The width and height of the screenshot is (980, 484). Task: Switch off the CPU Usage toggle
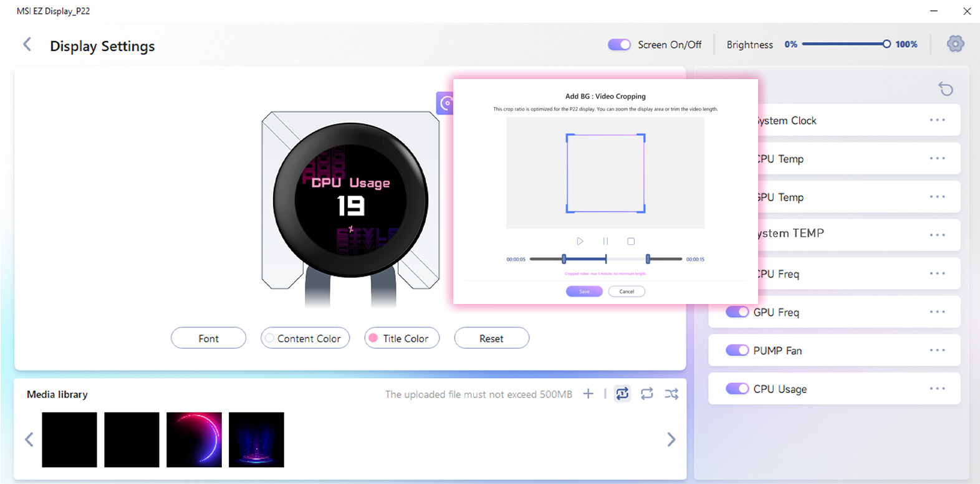click(737, 389)
